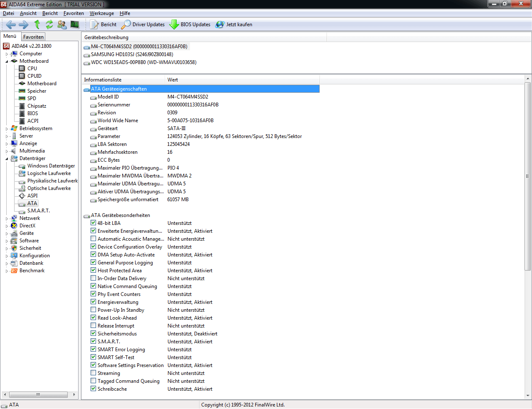Viewport: 532px width, 409px height.
Task: Open Bericht report from toolbar
Action: 103,25
